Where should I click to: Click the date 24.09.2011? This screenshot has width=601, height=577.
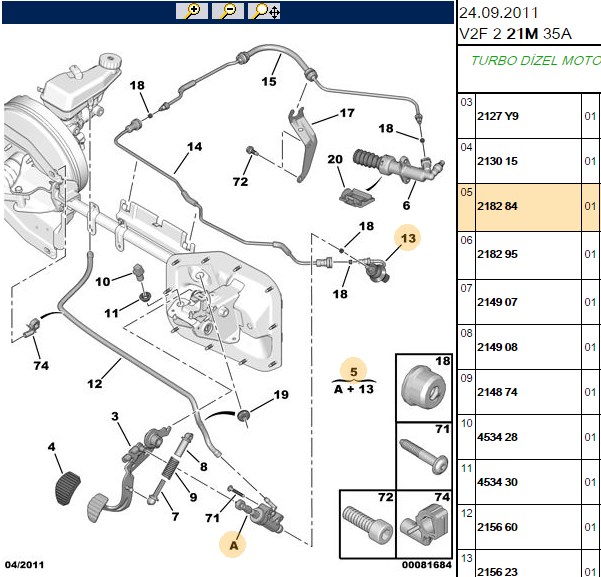[498, 13]
